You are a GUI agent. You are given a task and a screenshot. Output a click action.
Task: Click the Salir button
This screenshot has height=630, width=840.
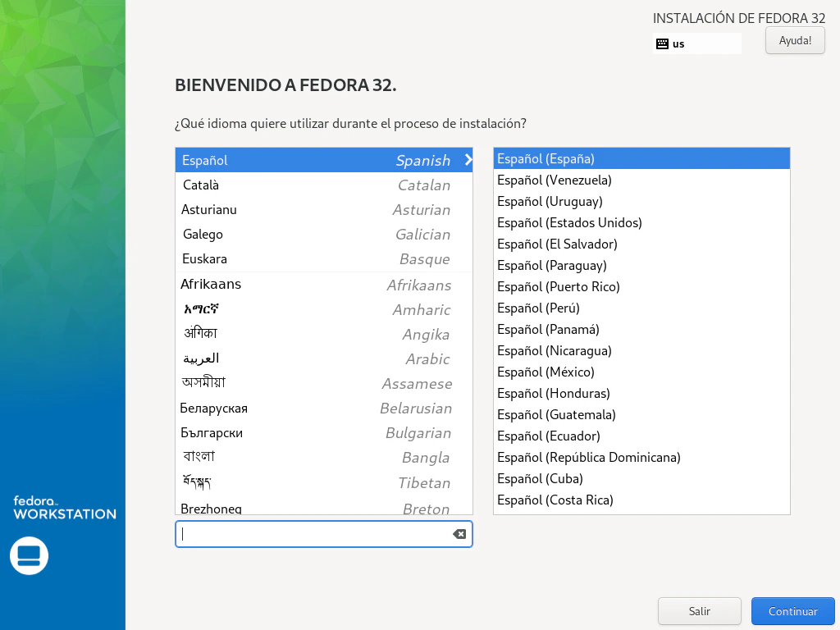click(x=699, y=611)
